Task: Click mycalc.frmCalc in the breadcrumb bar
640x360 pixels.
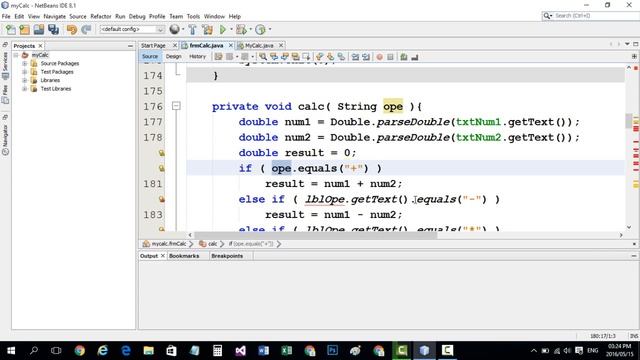Action: (169, 244)
